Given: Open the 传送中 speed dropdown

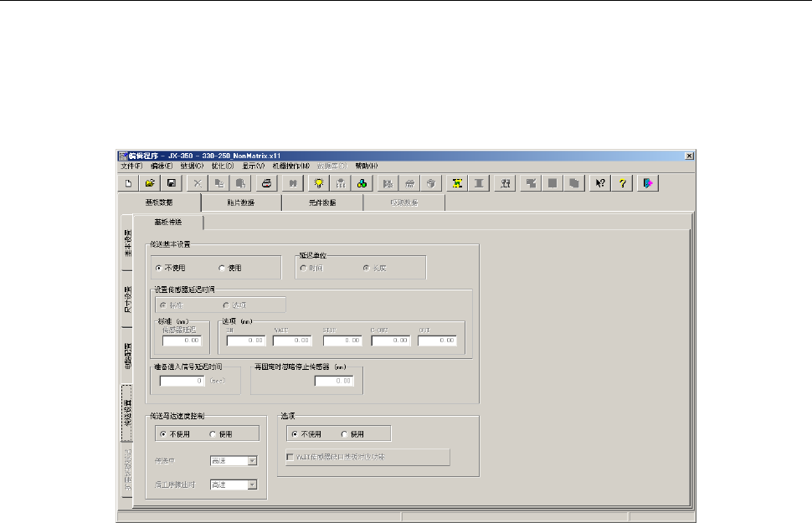Looking at the screenshot, I should coord(252,461).
